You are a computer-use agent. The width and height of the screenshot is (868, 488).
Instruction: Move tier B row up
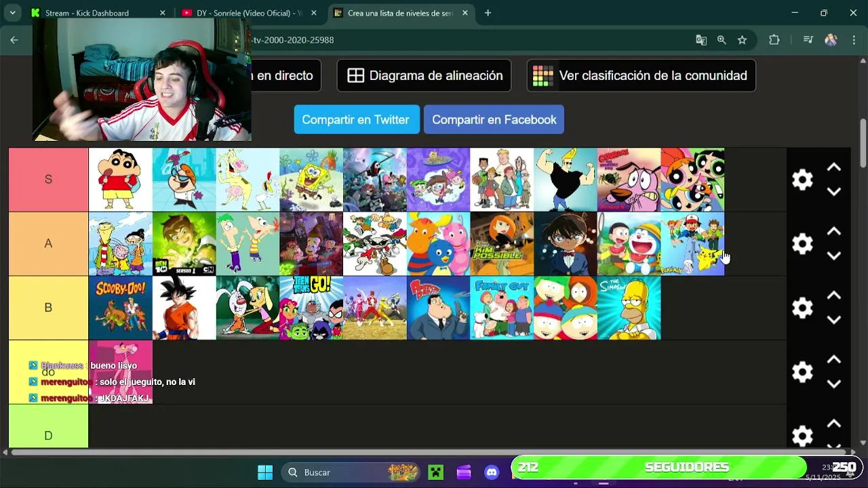834,296
